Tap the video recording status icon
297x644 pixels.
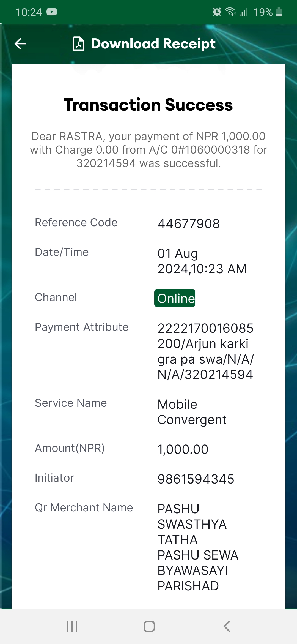51,12
